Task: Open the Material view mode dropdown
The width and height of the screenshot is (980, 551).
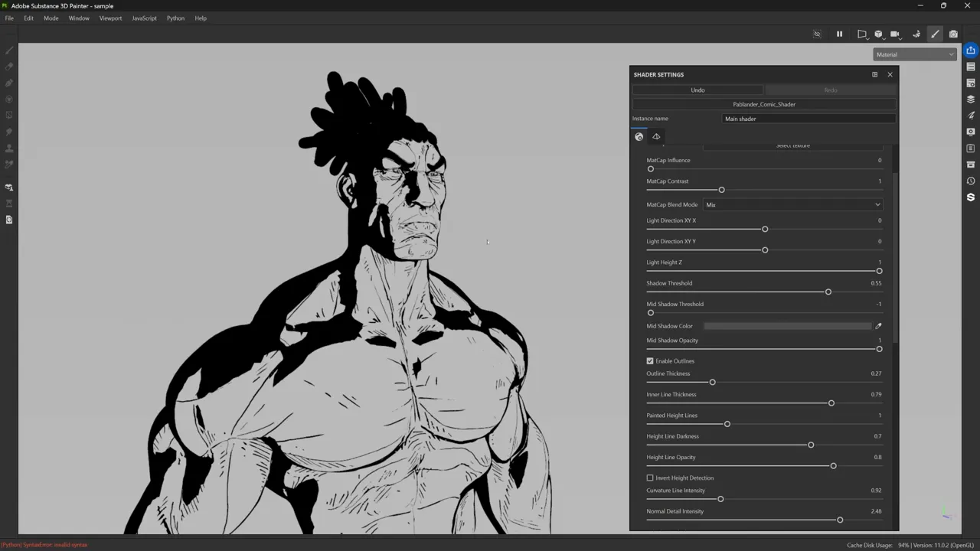Action: [x=915, y=54]
